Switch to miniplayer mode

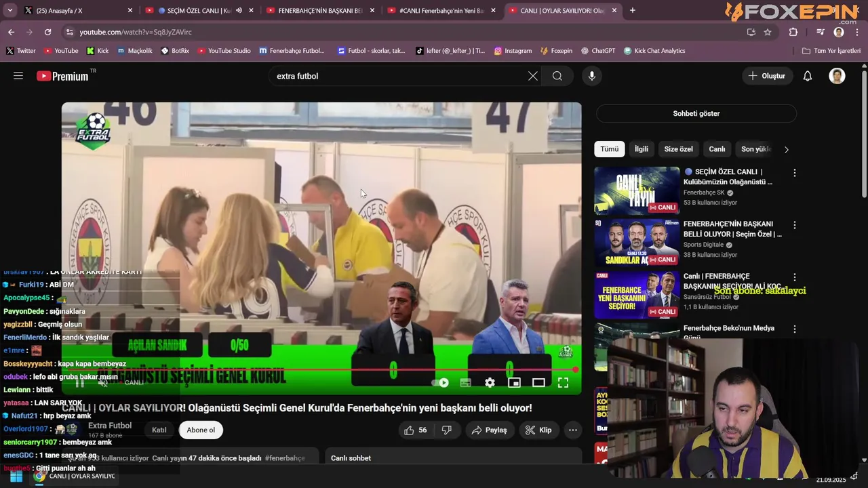514,383
